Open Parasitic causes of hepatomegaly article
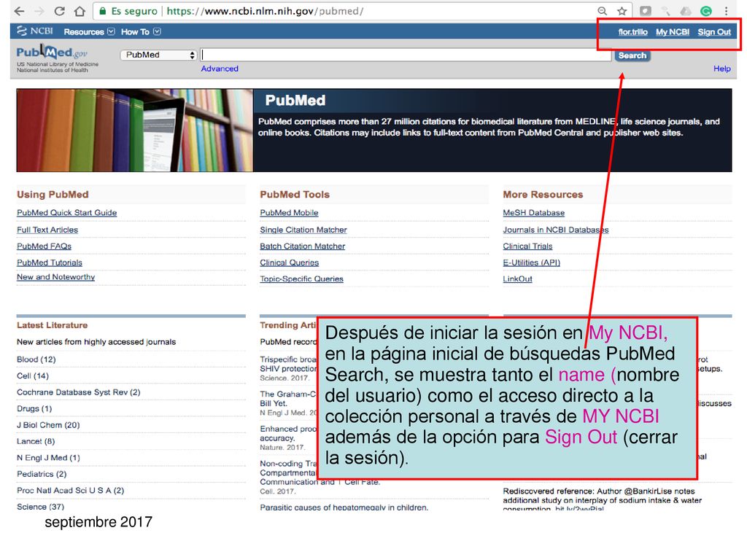Image resolution: width=747 pixels, height=560 pixels. point(344,507)
